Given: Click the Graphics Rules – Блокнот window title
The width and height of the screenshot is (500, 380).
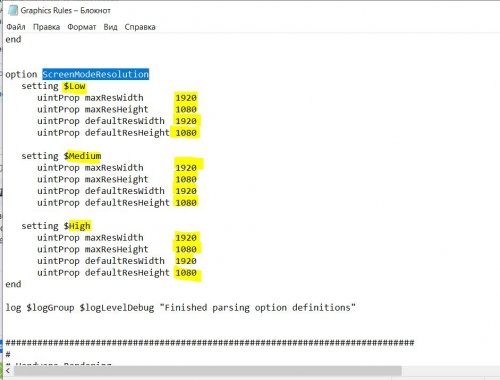Looking at the screenshot, I should (65, 10).
